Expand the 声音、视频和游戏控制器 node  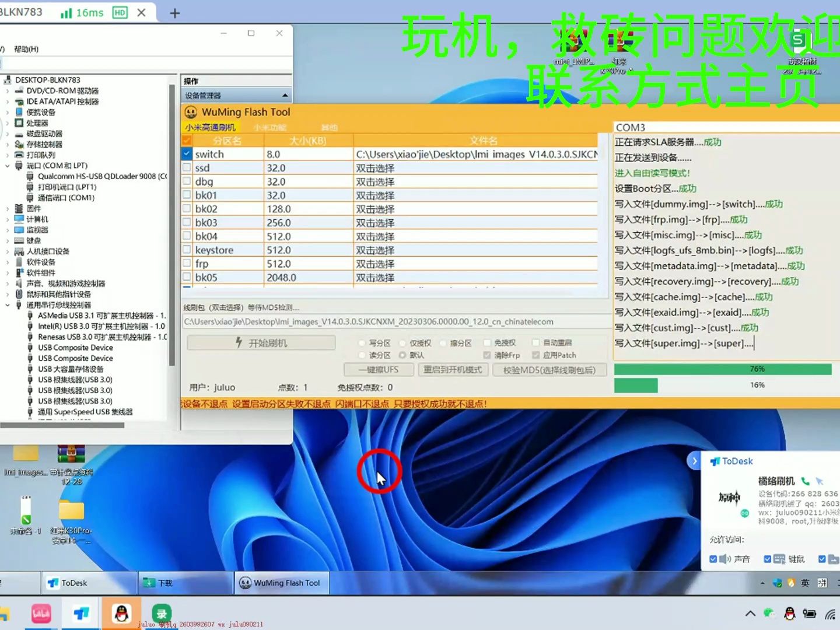[x=8, y=283]
